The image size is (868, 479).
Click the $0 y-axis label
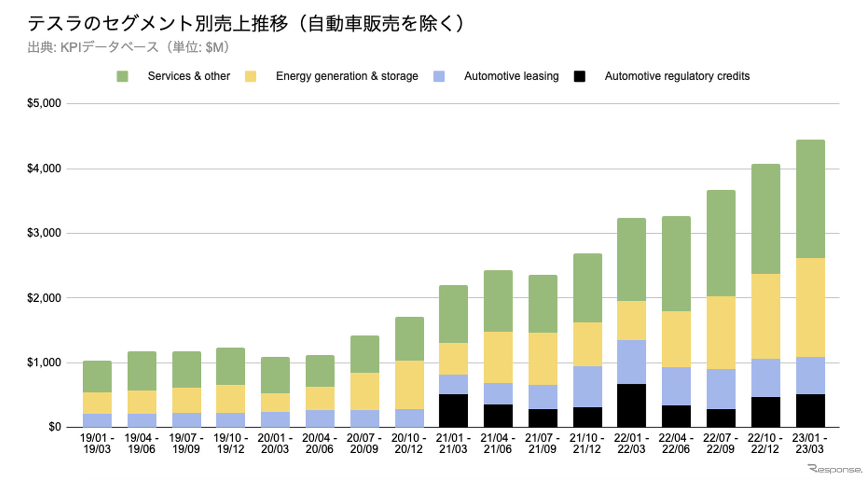[x=55, y=427]
